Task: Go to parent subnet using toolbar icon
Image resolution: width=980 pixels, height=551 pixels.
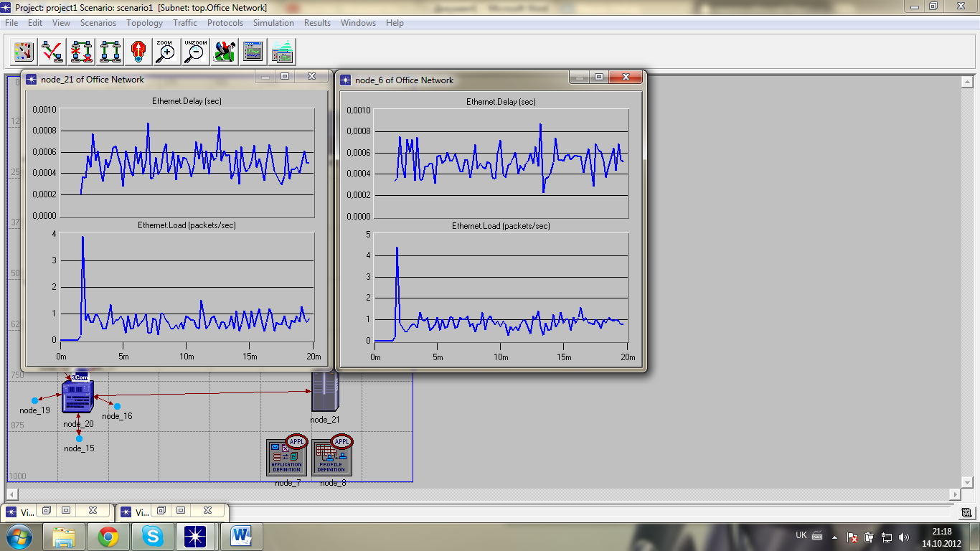Action: click(x=138, y=52)
